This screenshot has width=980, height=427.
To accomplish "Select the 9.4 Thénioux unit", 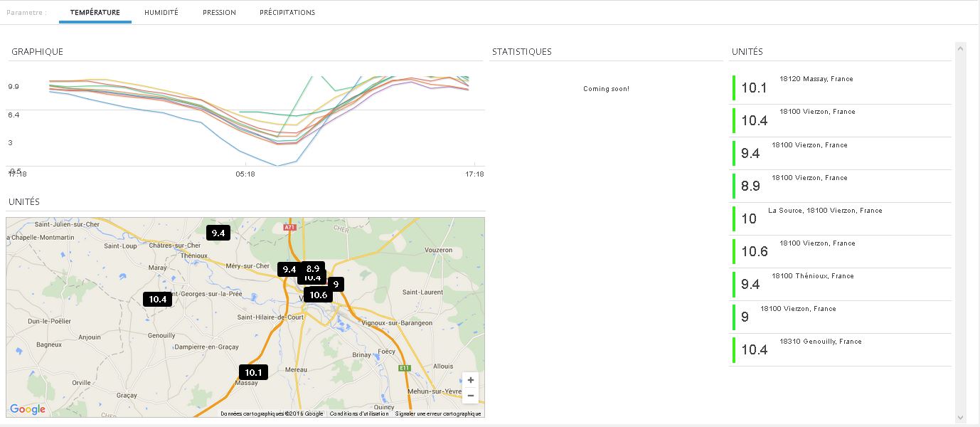I will (840, 285).
